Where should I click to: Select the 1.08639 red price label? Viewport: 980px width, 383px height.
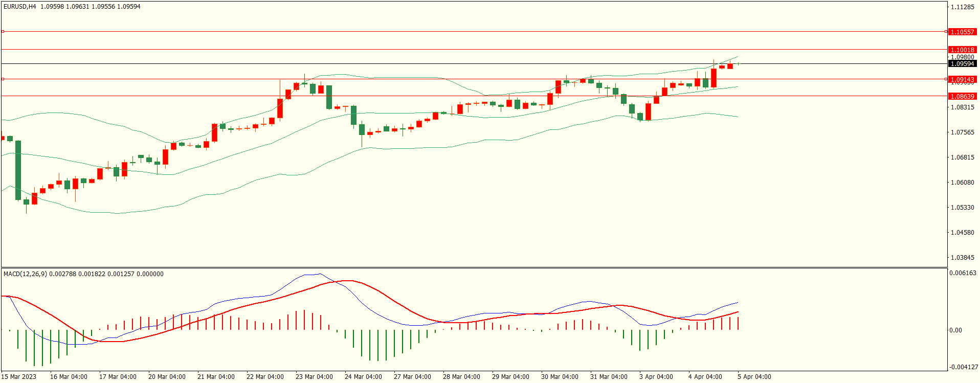(962, 96)
